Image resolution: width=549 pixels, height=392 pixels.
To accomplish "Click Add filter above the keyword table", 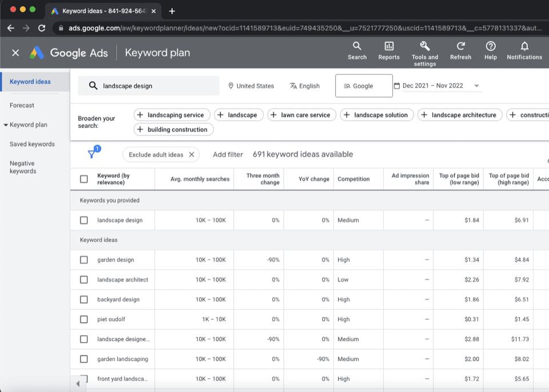I will pos(228,154).
